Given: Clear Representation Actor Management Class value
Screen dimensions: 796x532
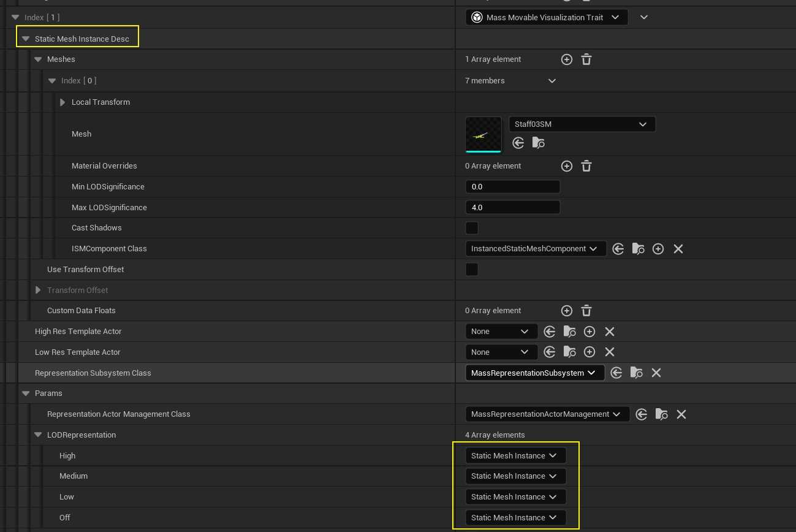Looking at the screenshot, I should 681,414.
